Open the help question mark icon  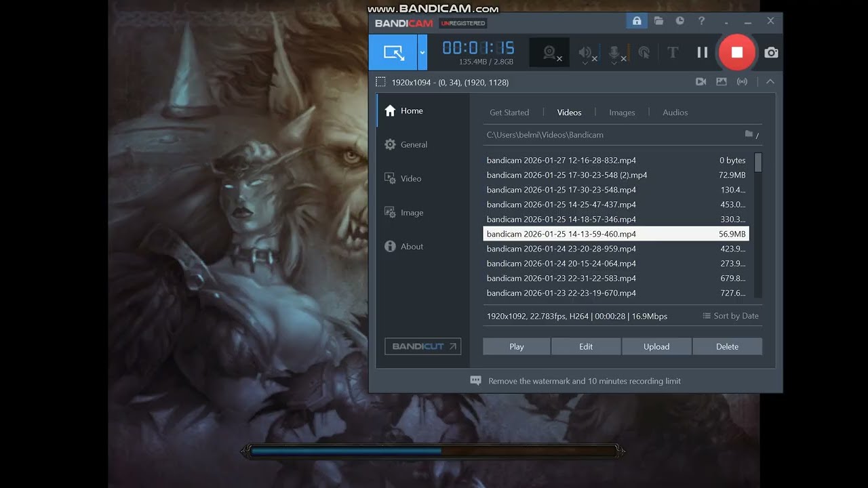tap(701, 21)
